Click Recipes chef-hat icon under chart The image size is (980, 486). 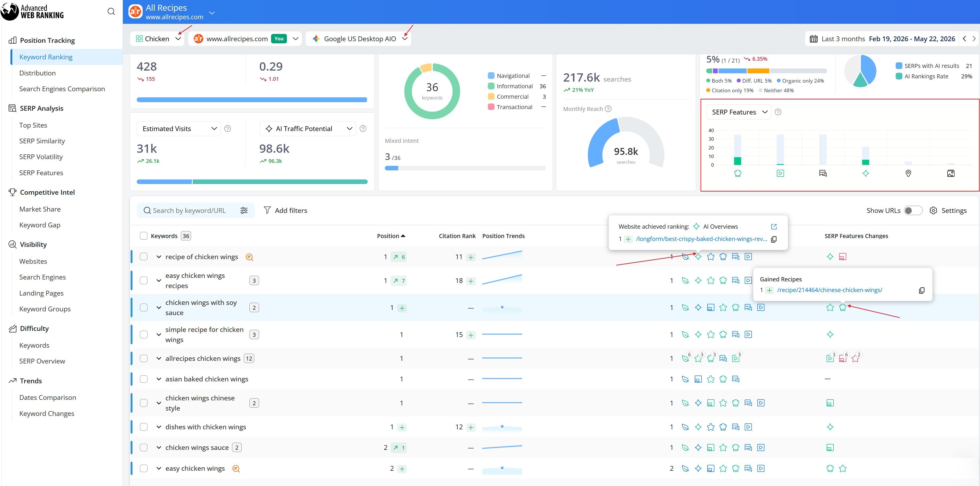coord(738,173)
